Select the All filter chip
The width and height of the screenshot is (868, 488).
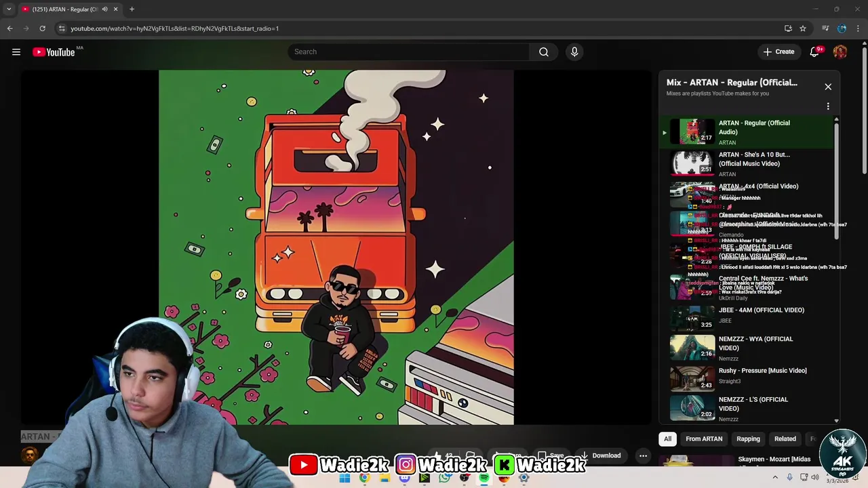coord(667,439)
